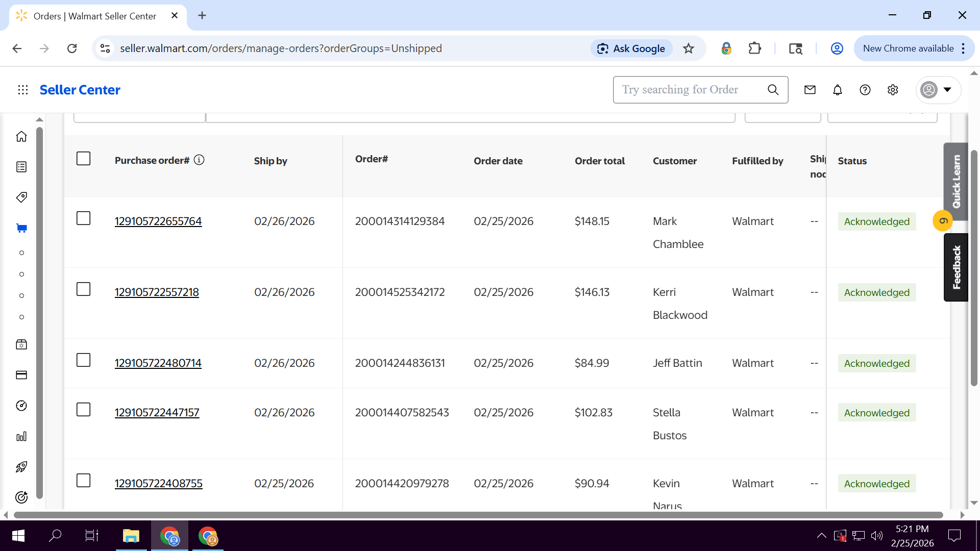Select checkbox for order 129105722655764
This screenshot has width=980, height=551.
point(83,218)
